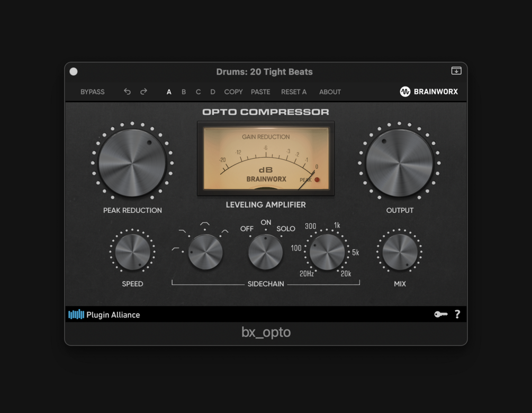Viewport: 532px width, 413px height.
Task: Set sidechain switch to OFF
Action: coord(247,229)
